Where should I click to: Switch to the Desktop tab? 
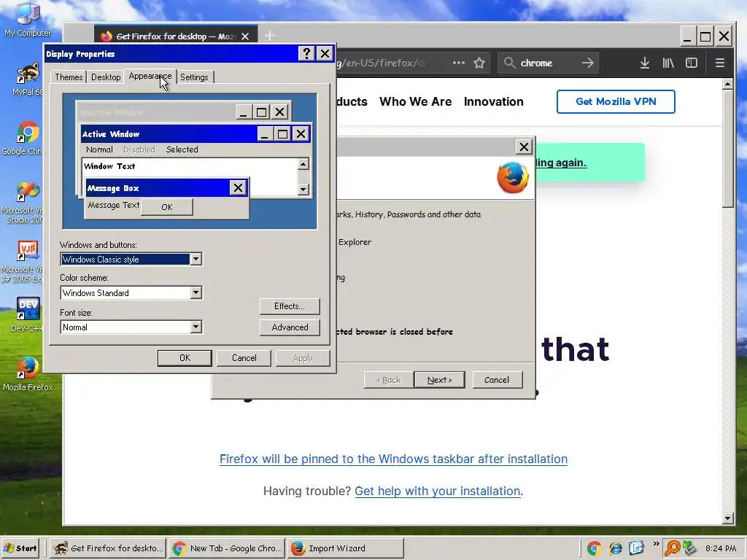[x=106, y=77]
